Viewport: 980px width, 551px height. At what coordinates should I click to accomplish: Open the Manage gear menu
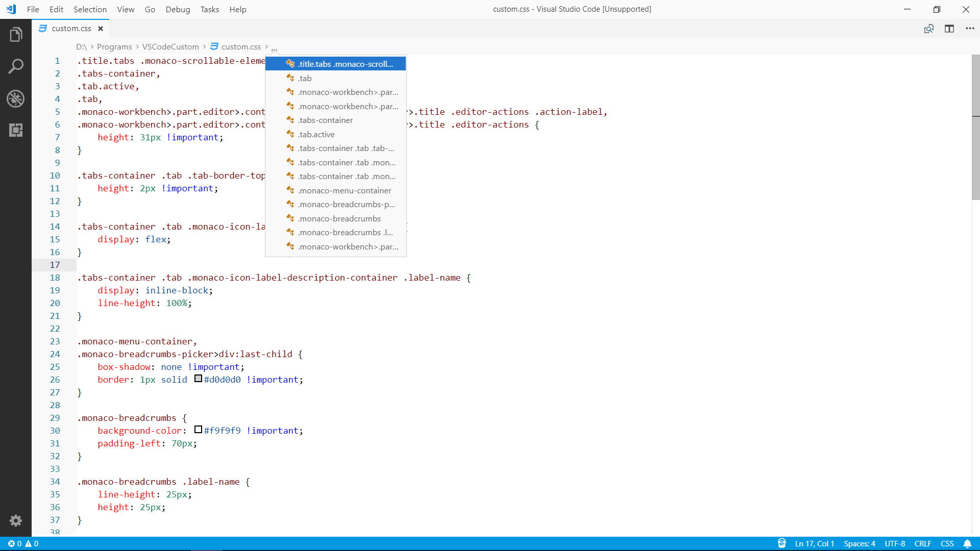coord(16,520)
